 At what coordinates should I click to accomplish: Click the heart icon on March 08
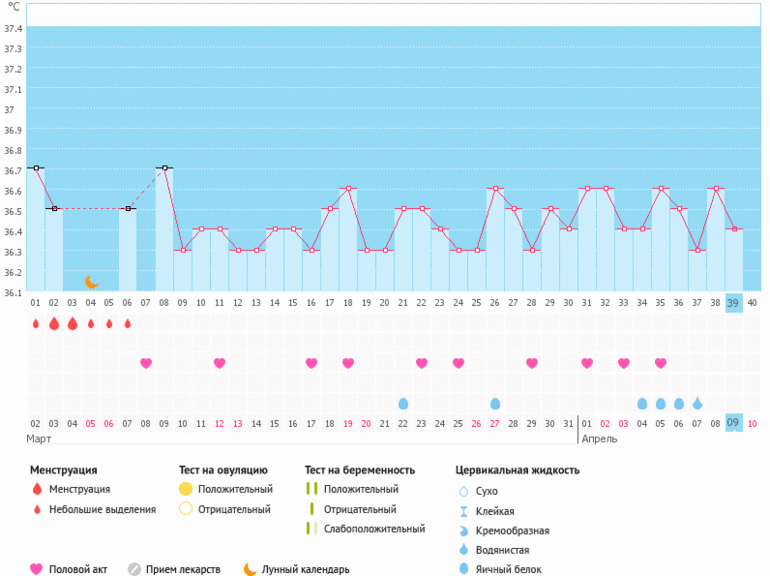click(146, 363)
